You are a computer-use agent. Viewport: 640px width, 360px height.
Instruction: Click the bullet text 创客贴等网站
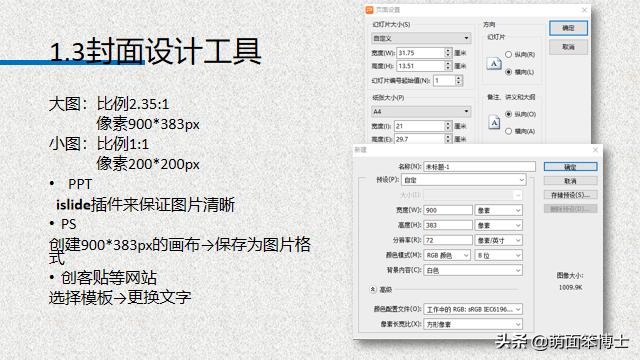(x=109, y=278)
